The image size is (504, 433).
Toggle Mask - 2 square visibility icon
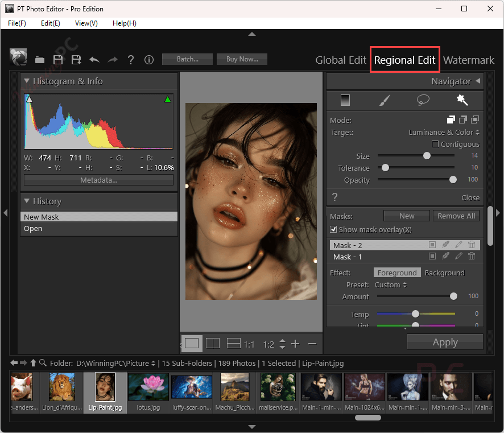coord(432,245)
